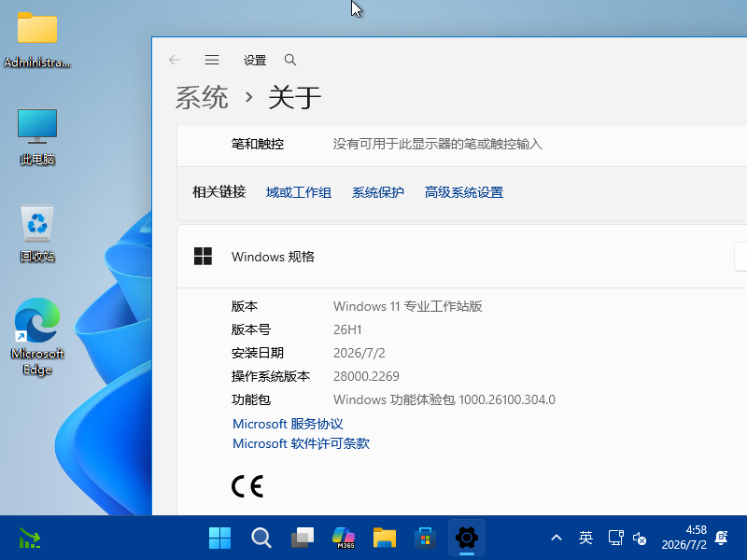This screenshot has width=747, height=560.
Task: Select the 回收站 recycle bin icon
Action: click(37, 234)
